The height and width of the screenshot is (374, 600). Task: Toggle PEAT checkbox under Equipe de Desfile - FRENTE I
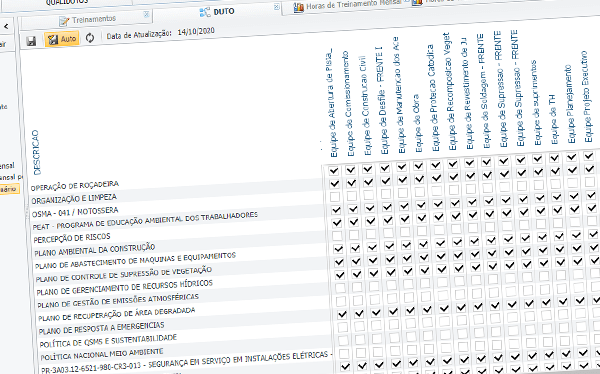pyautogui.click(x=387, y=207)
